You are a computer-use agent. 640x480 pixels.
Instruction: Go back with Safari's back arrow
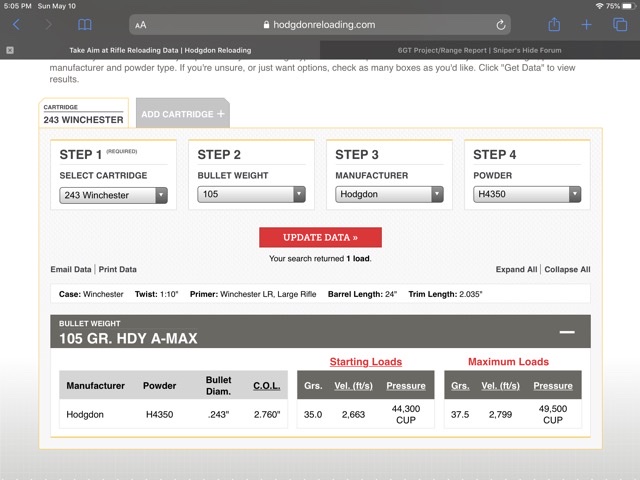(x=16, y=24)
